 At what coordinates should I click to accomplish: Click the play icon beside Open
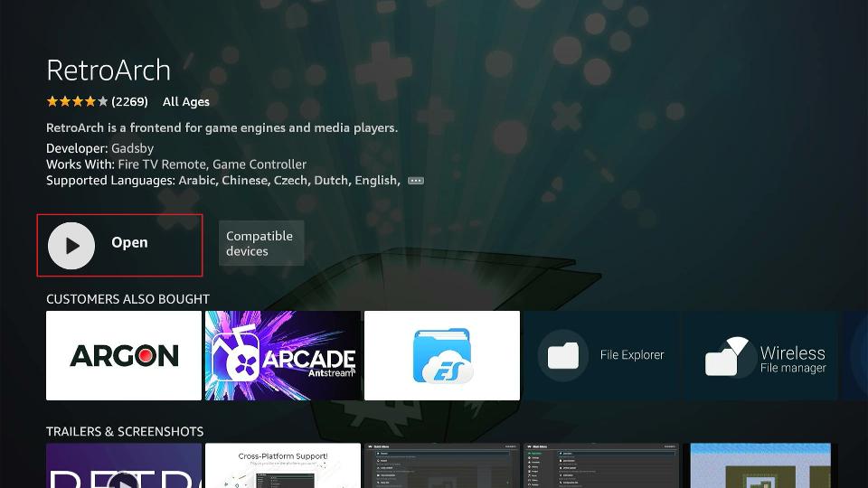(71, 246)
